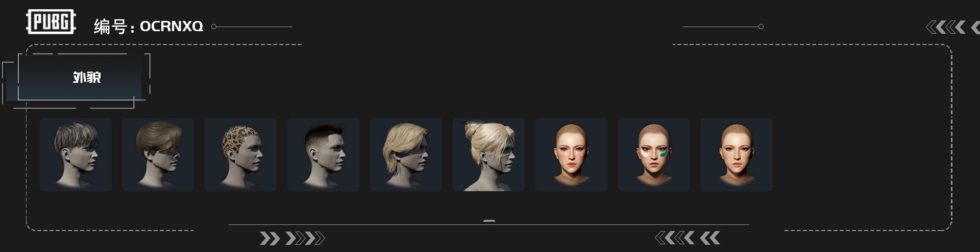
Task: Select the gray bowl-cut hairstyle thumbnail
Action: [x=76, y=154]
